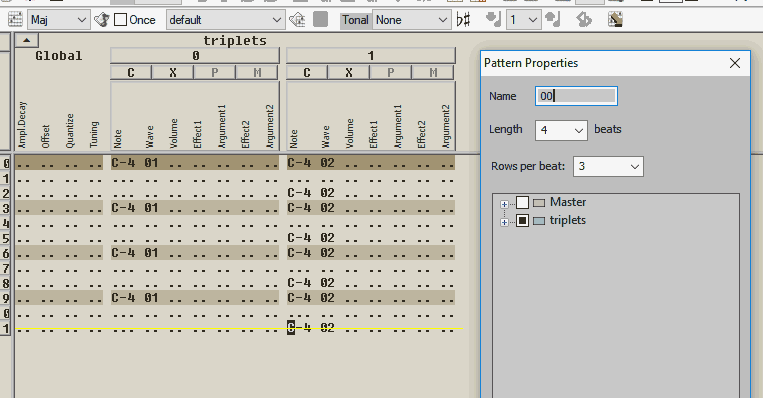
Task: Click the grey square toolbar button
Action: point(320,20)
